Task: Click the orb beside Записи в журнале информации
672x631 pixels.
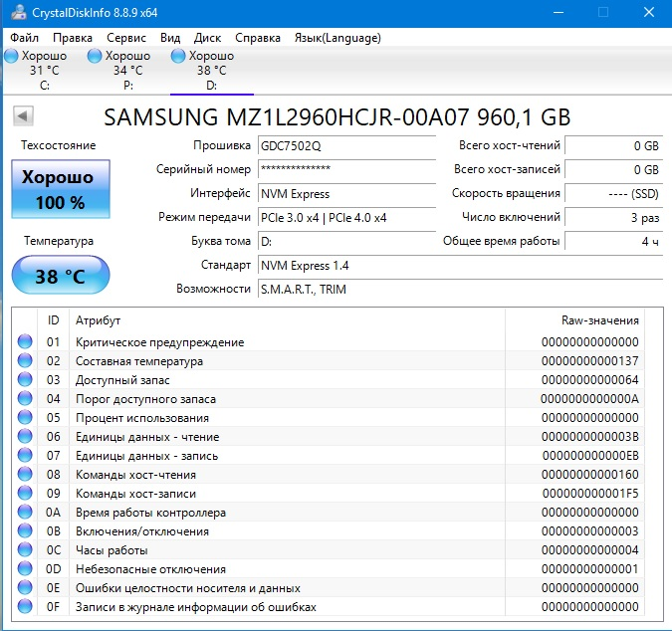Action: pos(25,606)
